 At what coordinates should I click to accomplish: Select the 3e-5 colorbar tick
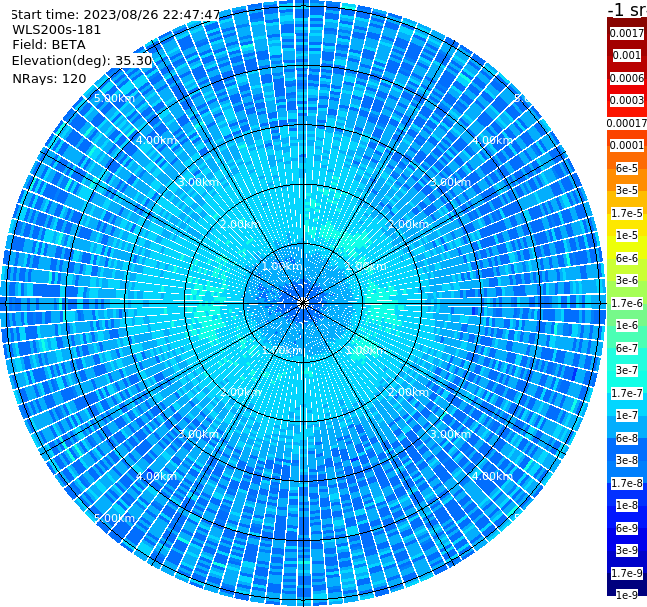point(627,190)
